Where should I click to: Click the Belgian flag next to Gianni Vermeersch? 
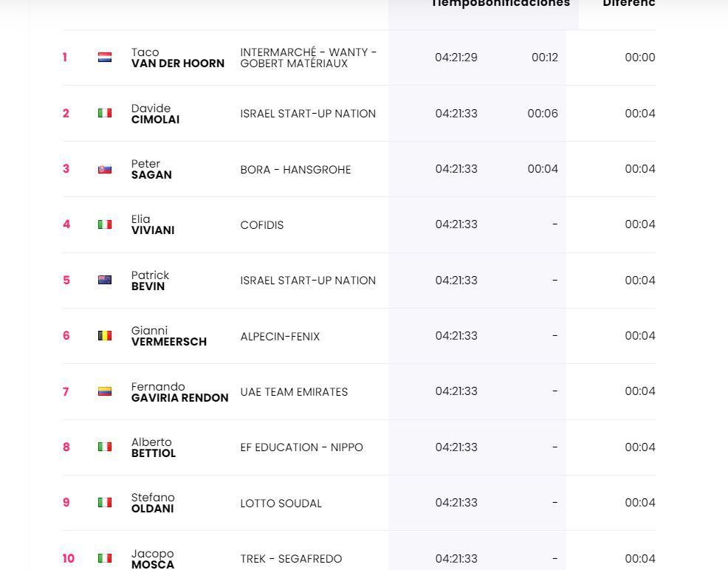(105, 336)
